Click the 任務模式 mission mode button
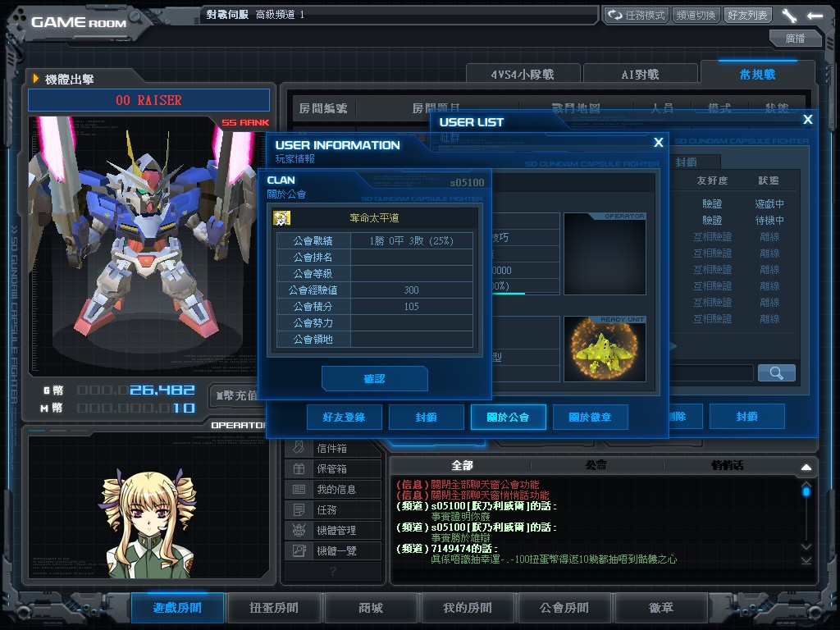This screenshot has height=630, width=840. tap(637, 15)
